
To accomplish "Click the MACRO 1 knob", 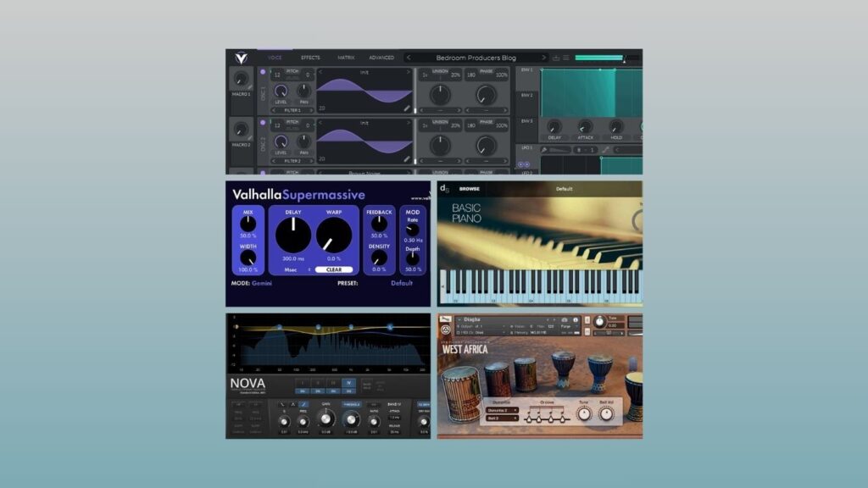I will point(241,79).
